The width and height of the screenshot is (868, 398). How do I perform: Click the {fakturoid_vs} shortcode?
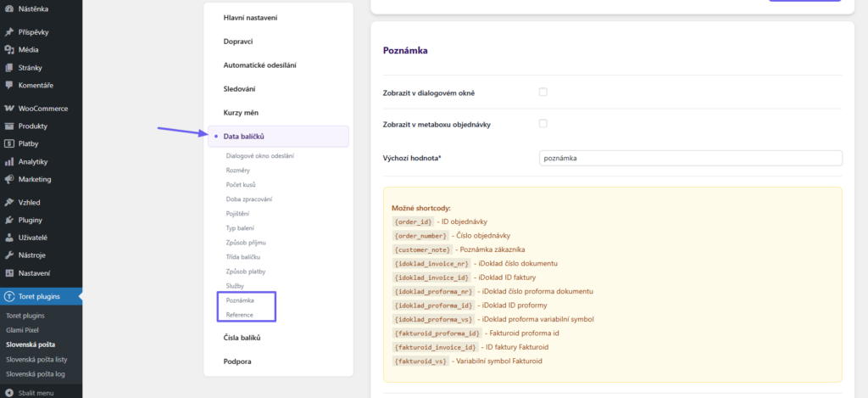pos(420,361)
